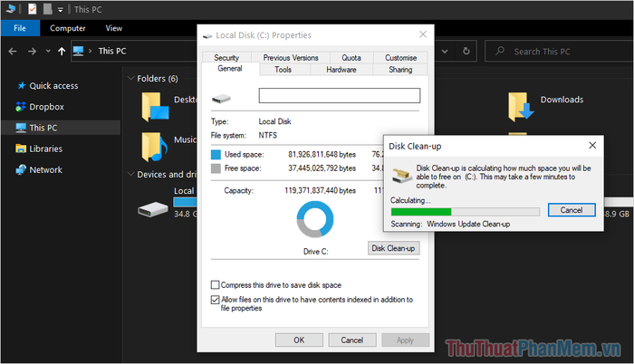The height and width of the screenshot is (364, 634).
Task: Select Network in the sidebar
Action: click(45, 170)
